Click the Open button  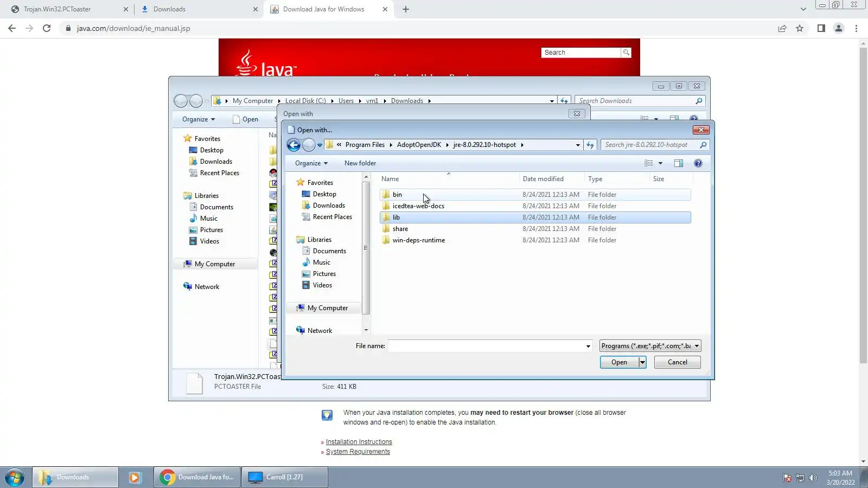tap(619, 362)
